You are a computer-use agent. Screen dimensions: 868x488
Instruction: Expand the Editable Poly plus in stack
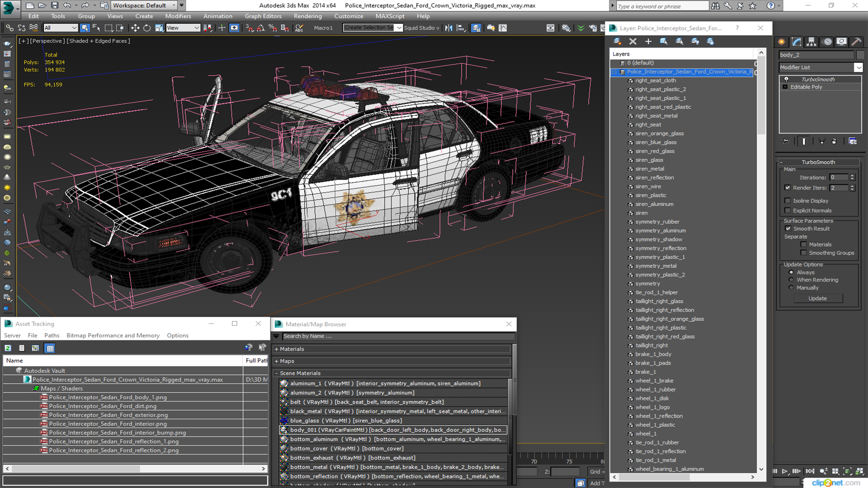coord(785,87)
